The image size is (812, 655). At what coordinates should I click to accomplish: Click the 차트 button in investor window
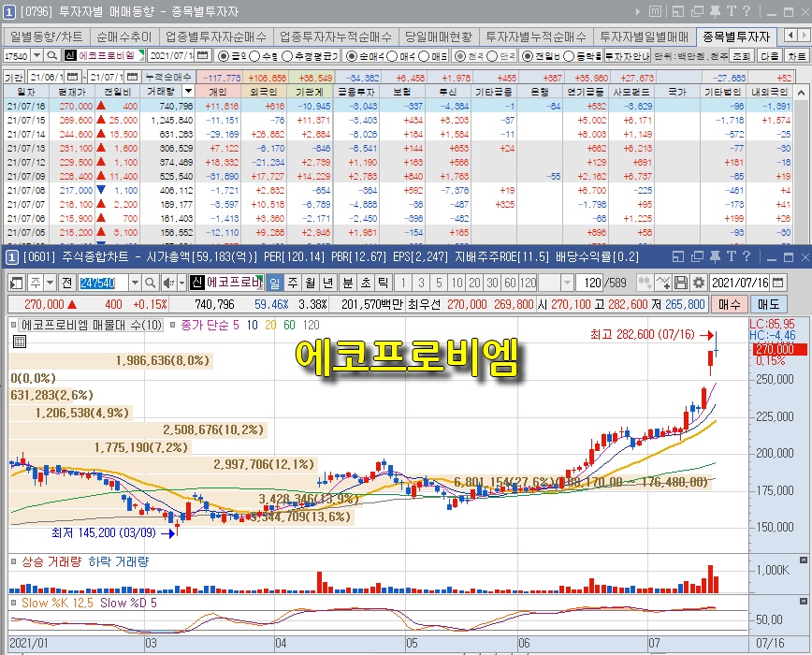tap(796, 56)
